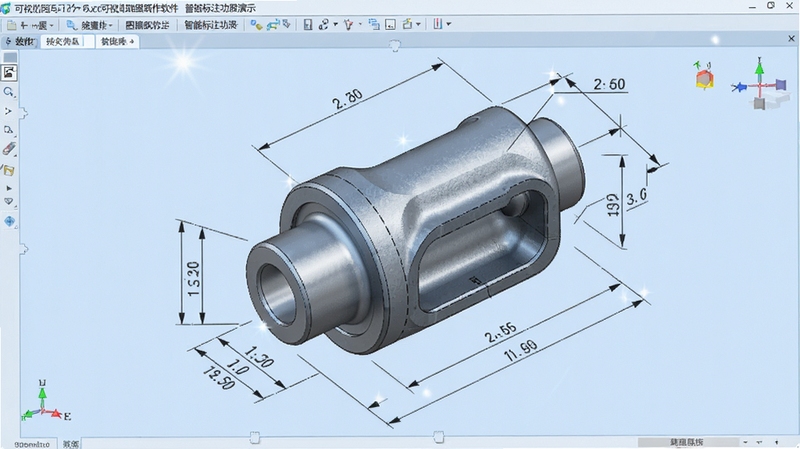Image resolution: width=800 pixels, height=449 pixels.
Task: Select the shape sketch tool in sidebar
Action: coord(9,130)
